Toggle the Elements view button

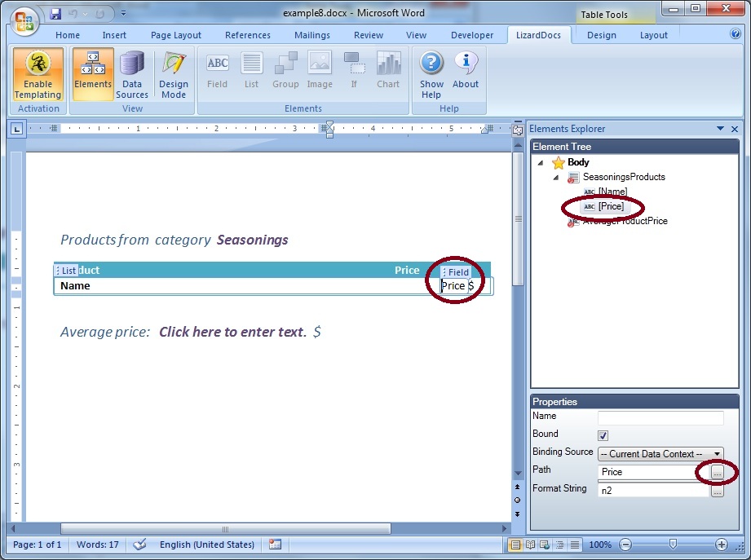(93, 74)
